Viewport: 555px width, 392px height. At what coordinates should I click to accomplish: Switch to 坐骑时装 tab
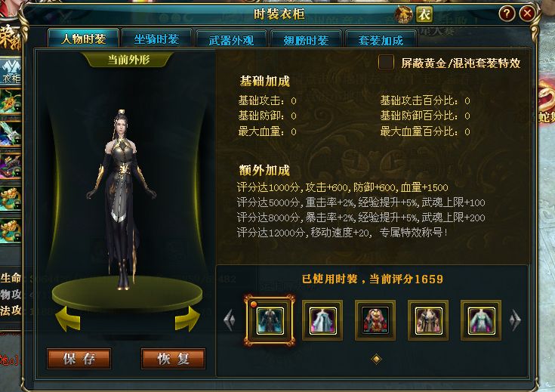coord(156,39)
